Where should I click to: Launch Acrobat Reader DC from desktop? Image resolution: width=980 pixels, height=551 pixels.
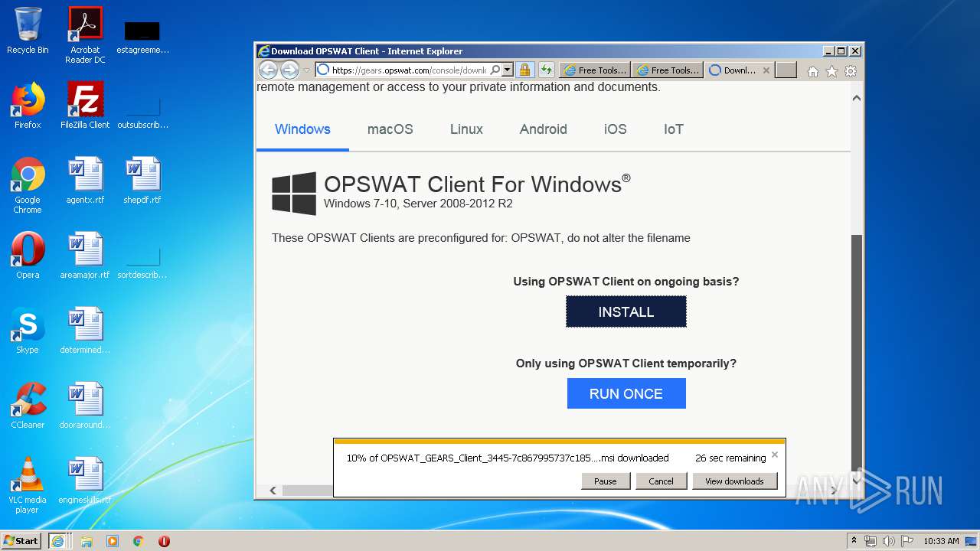pyautogui.click(x=85, y=34)
